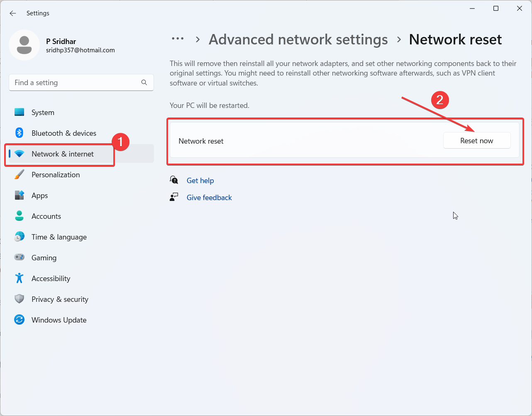Click the Bluetooth icon in sidebar
532x416 pixels.
(x=20, y=133)
